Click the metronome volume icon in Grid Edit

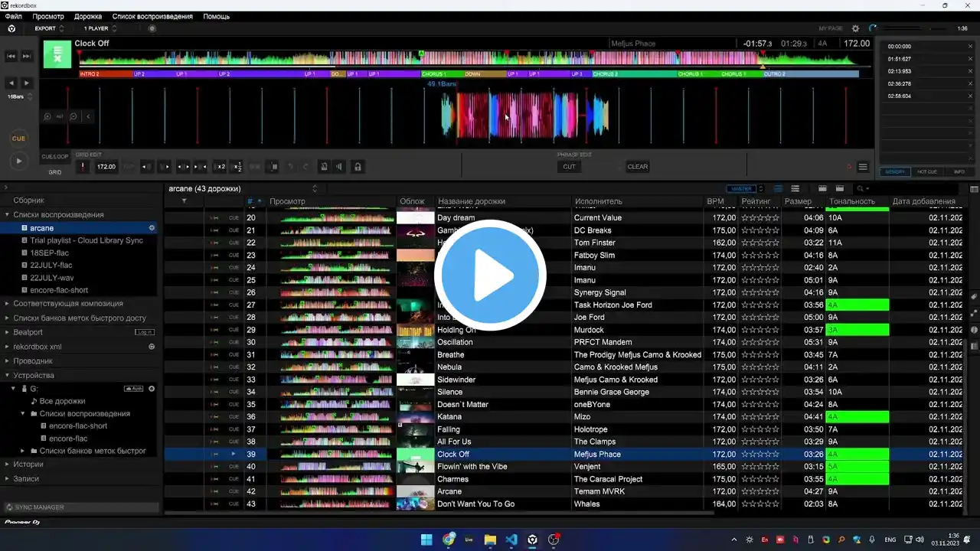(x=339, y=166)
